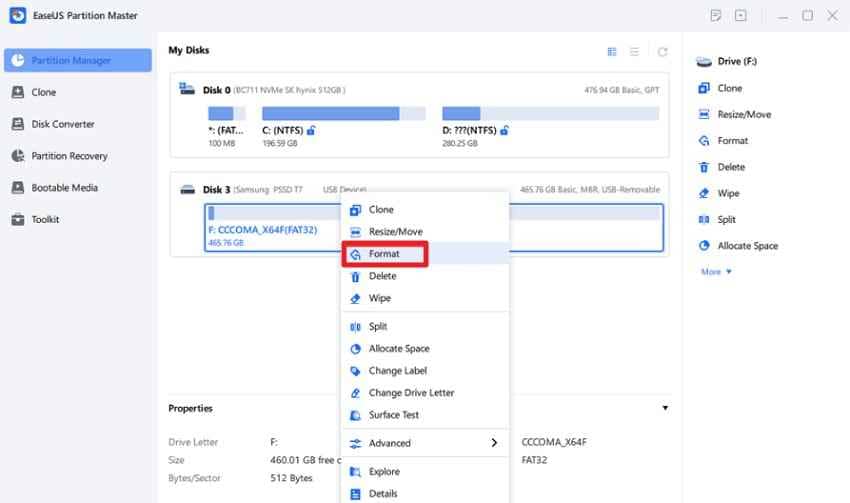Choose Wipe in the context menu
850x503 pixels.
pyautogui.click(x=425, y=298)
